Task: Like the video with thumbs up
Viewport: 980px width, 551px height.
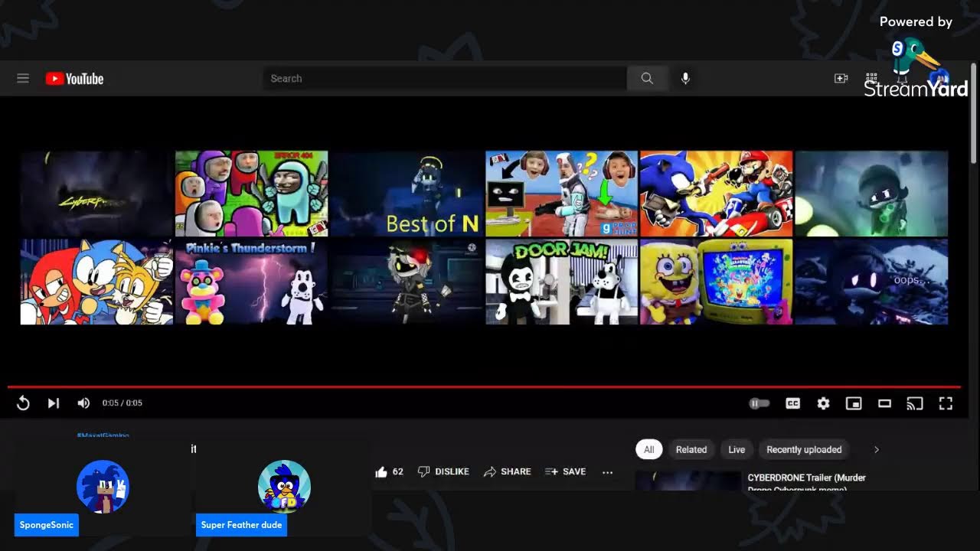Action: [x=381, y=472]
